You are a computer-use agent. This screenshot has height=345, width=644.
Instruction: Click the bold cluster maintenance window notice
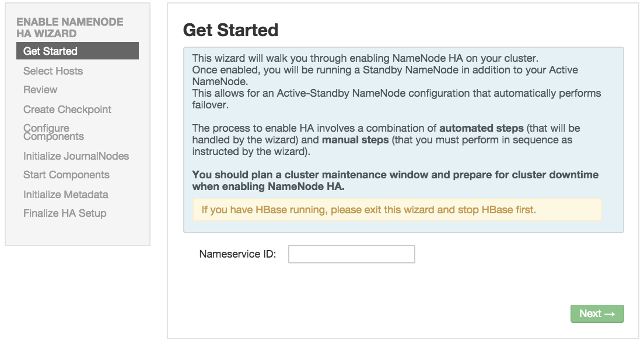[395, 181]
